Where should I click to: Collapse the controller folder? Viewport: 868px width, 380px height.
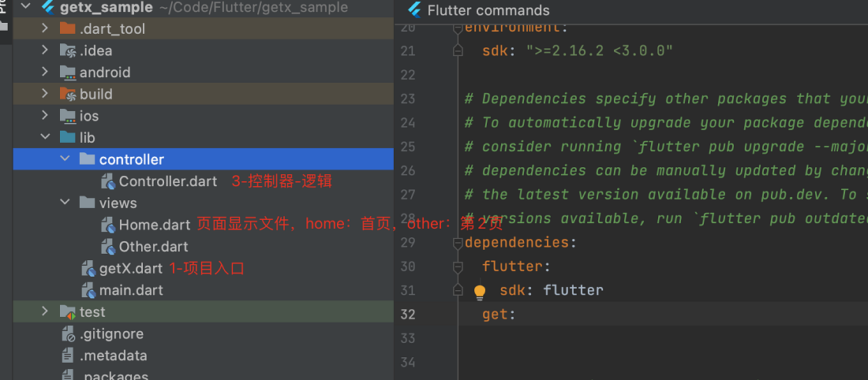(65, 159)
